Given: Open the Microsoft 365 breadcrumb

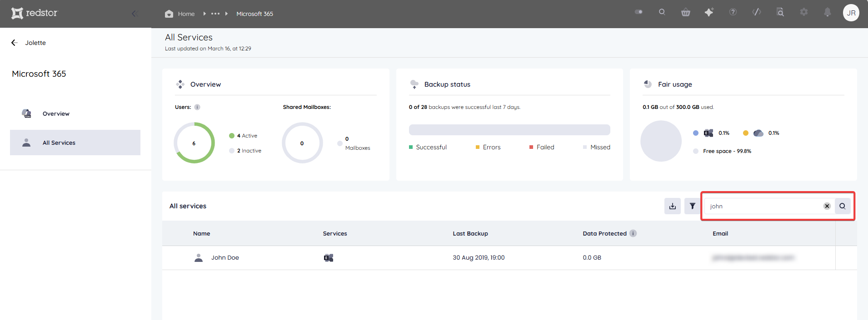Looking at the screenshot, I should click(254, 14).
